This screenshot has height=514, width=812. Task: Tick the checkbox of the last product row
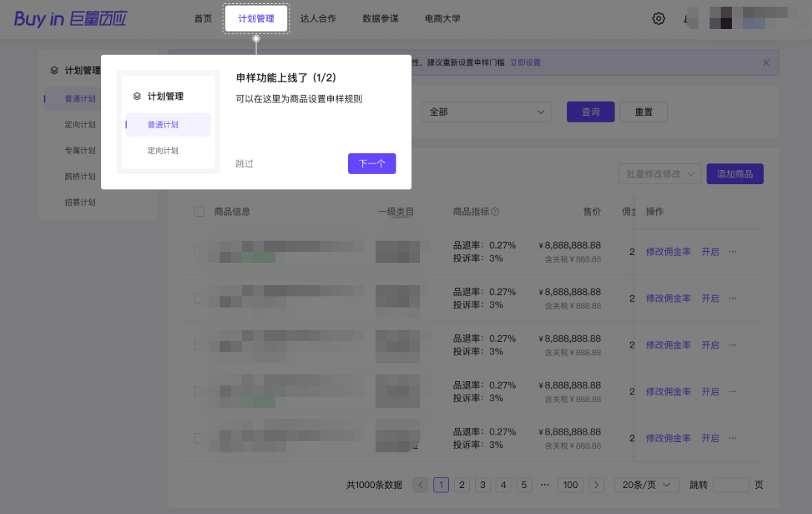click(198, 438)
